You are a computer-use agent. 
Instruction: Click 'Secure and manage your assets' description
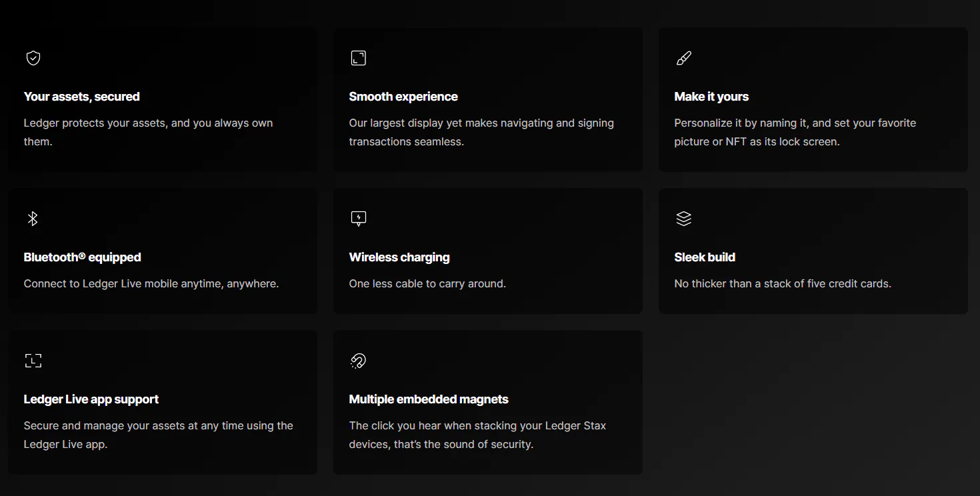pos(159,435)
